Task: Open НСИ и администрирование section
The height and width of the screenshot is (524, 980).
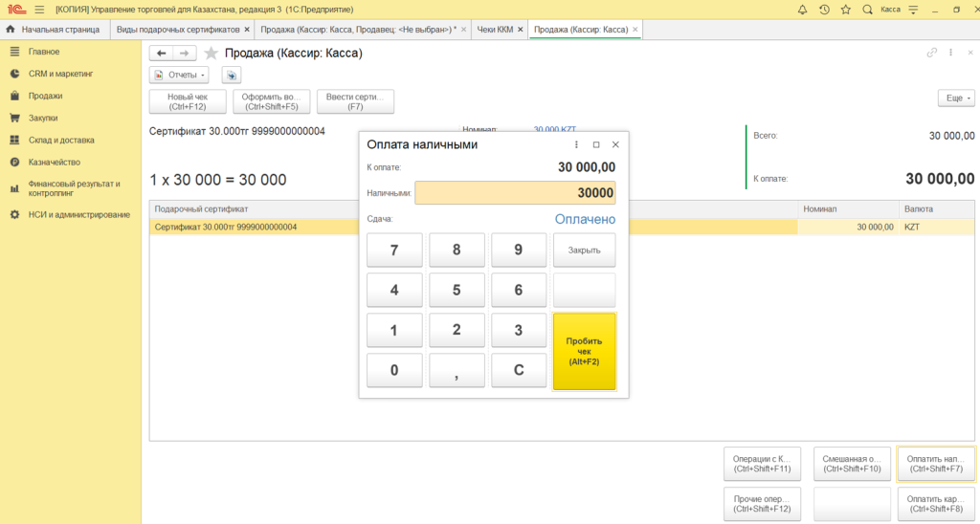Action: (78, 215)
